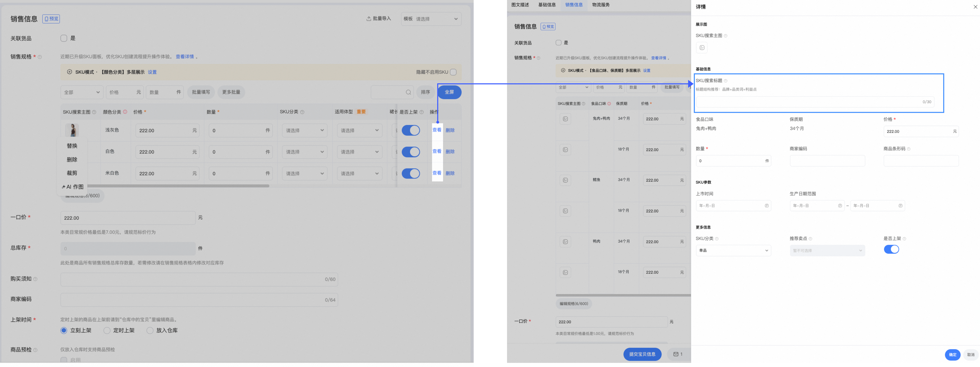The image size is (980, 367).
Task: Click the 预览 preview badge next to 销售信息
Action: [x=51, y=19]
